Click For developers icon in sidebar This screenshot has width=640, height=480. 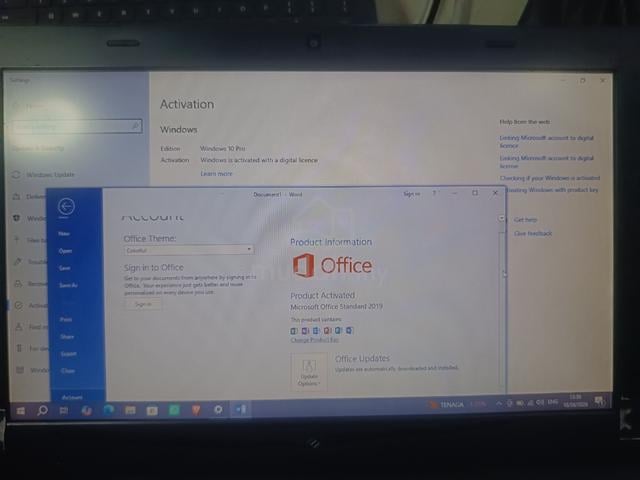pos(19,348)
